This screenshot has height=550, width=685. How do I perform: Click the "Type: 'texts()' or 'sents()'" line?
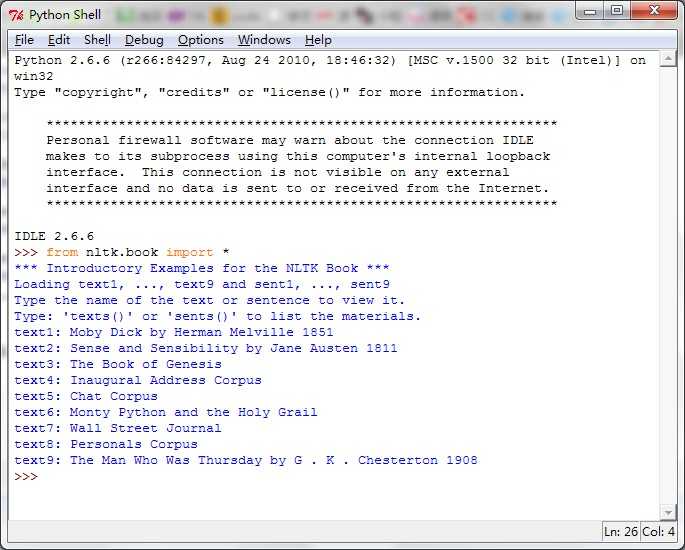(218, 316)
